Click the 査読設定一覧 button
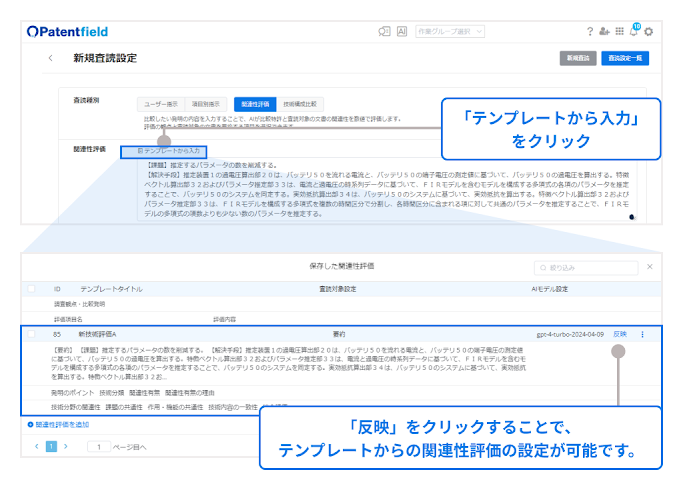Viewport: 683px width, 490px height. [x=627, y=59]
